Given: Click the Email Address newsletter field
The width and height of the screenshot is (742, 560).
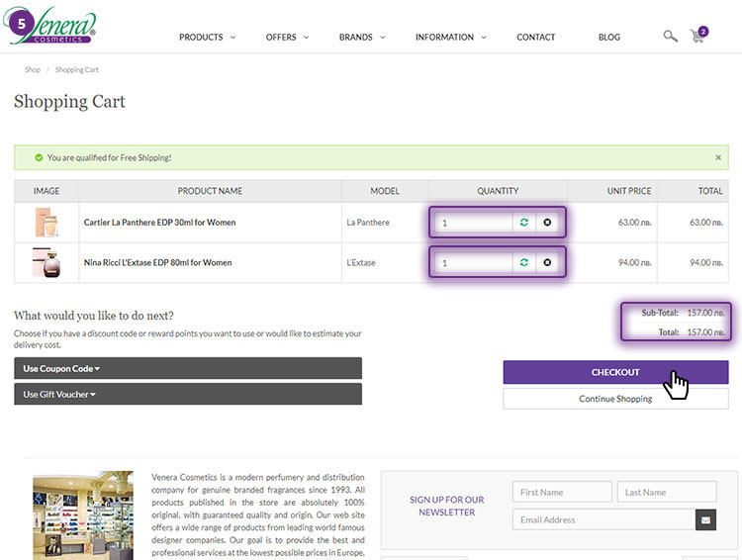Looking at the screenshot, I should 603,519.
